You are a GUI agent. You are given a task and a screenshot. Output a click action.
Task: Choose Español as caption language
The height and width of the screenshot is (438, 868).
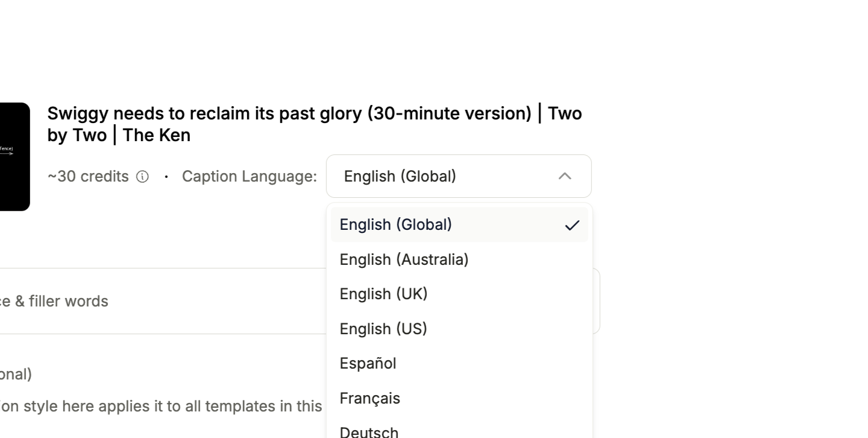click(459, 363)
